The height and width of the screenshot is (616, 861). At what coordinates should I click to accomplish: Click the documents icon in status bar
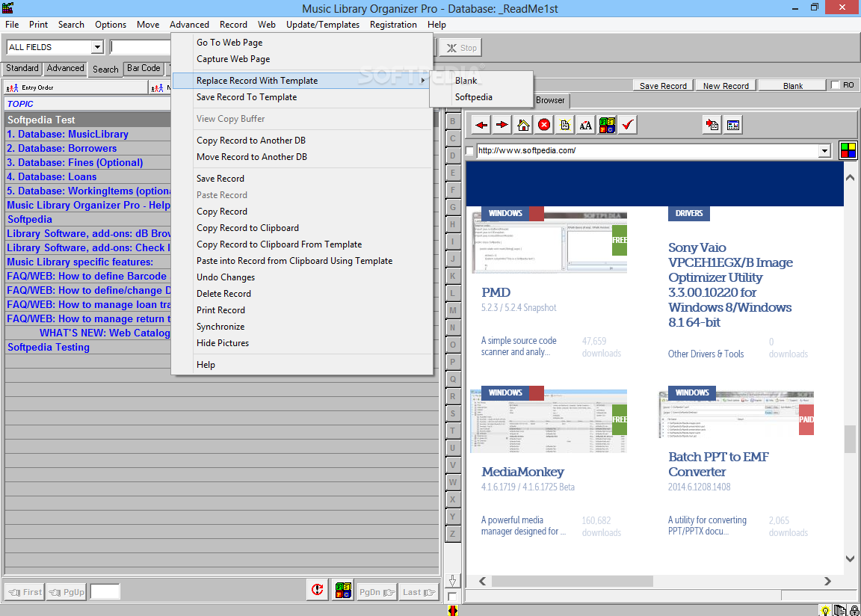coord(839,611)
